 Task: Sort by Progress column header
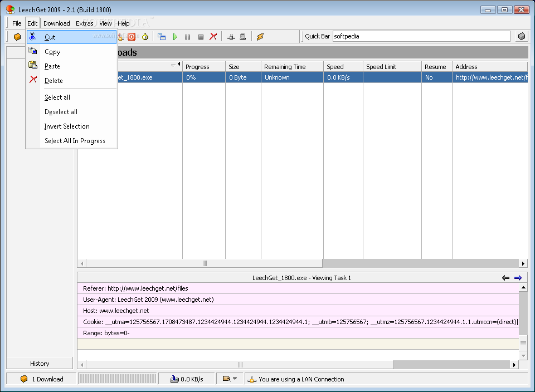pos(204,67)
